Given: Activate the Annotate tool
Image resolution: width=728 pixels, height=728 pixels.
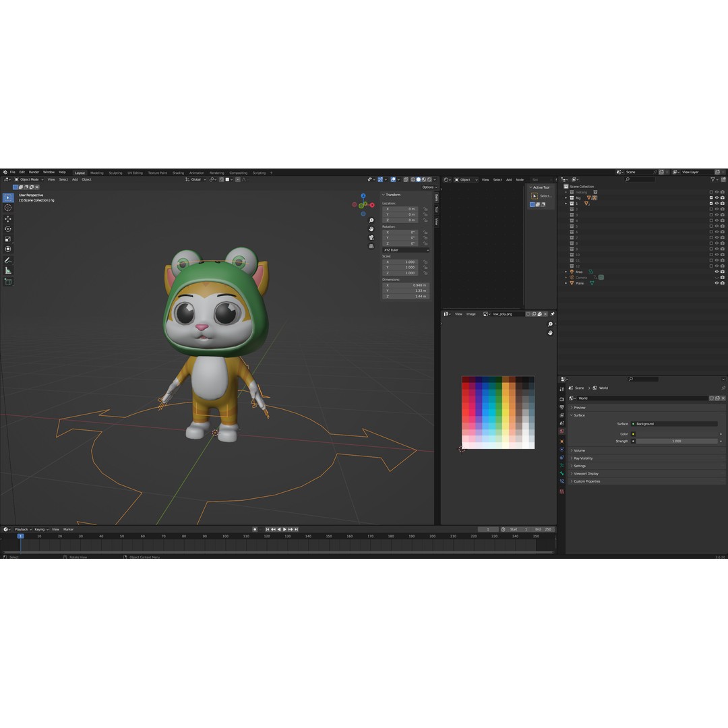Looking at the screenshot, I should click(8, 260).
